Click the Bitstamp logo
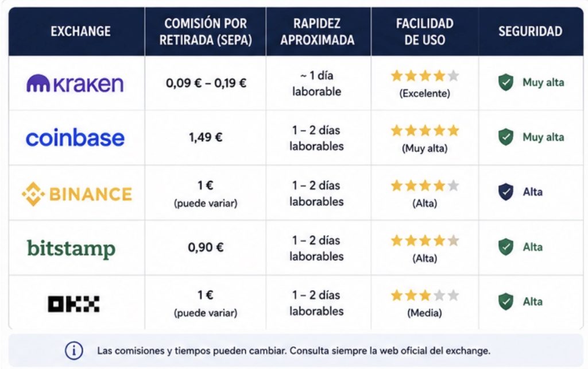Screen dimensions: 588x369 coord(71,249)
